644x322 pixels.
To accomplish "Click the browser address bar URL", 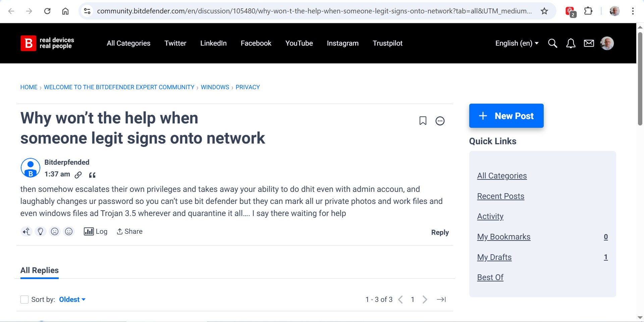I will click(x=314, y=11).
